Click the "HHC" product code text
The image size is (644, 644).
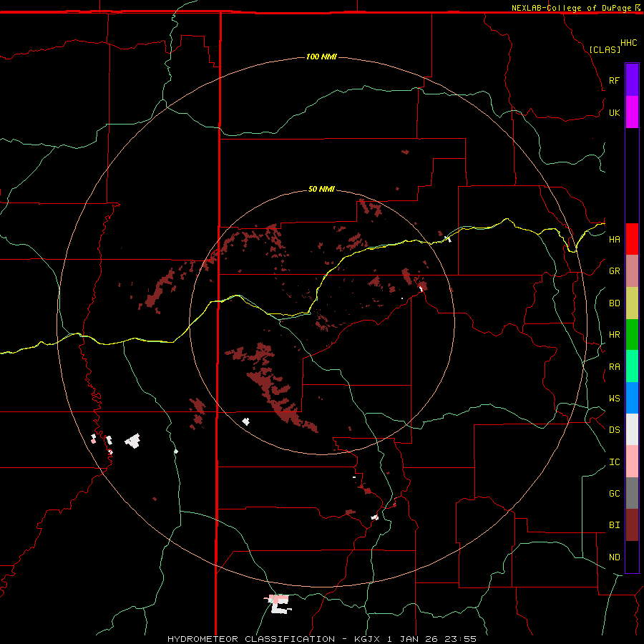[x=628, y=43]
